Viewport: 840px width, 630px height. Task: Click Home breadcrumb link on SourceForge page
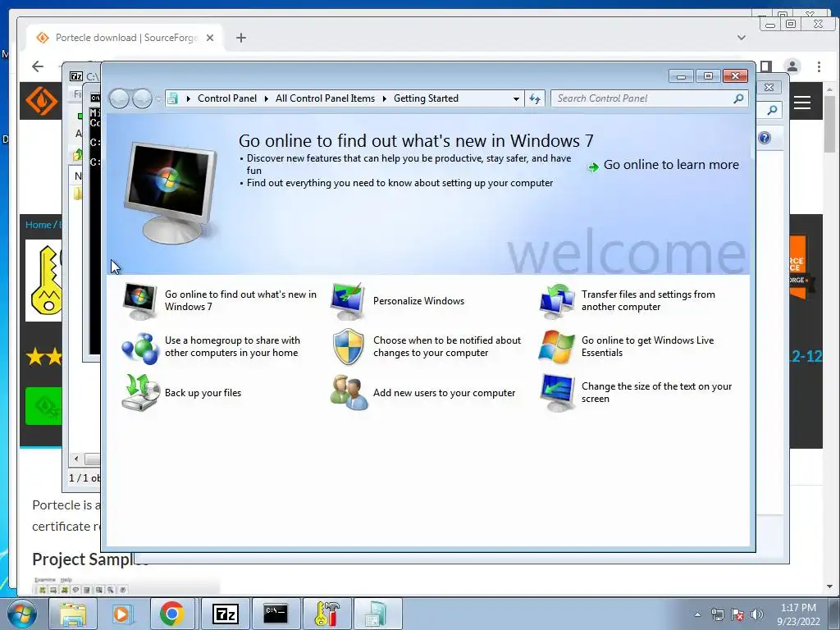38,225
